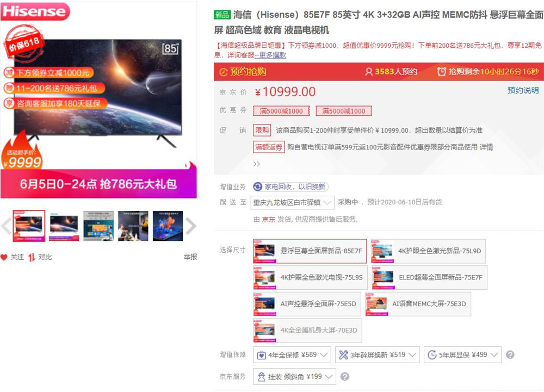Select size option 悬浮巨幕全面屏新品-85E7F
The width and height of the screenshot is (544, 392).
coord(310,251)
